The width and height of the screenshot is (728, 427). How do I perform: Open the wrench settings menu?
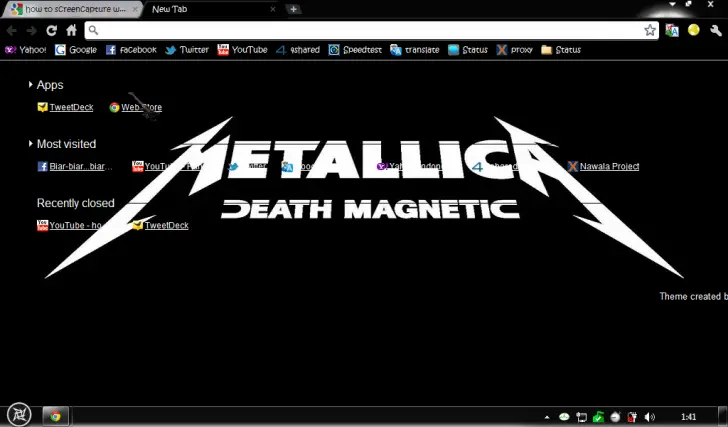click(715, 30)
